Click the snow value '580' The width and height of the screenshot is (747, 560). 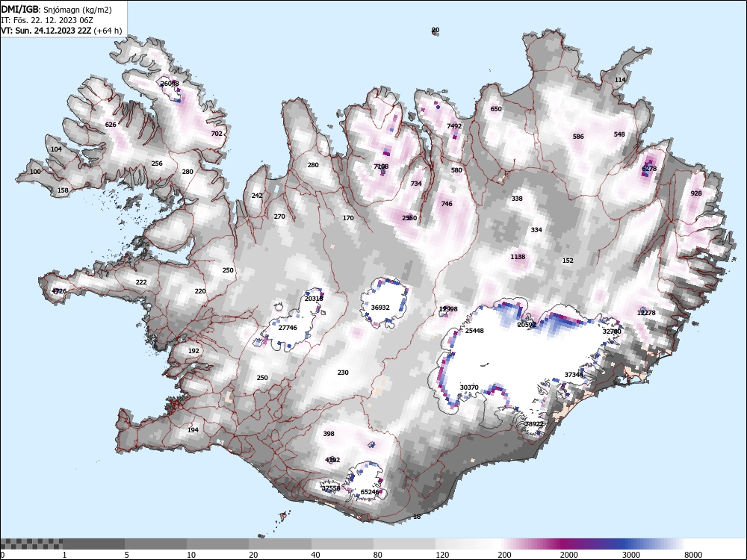(x=456, y=170)
